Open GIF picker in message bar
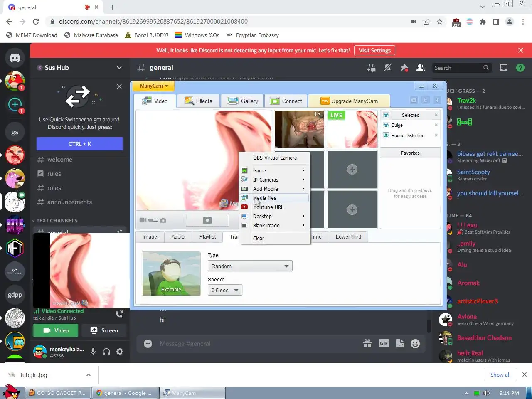 (x=384, y=343)
